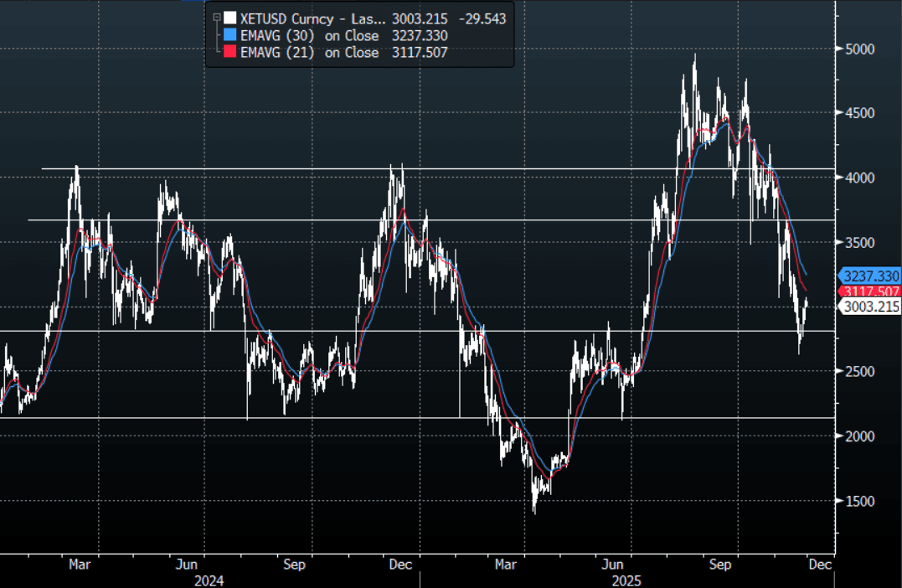Collapse the XETUSD legend tree
Viewport: 902px width, 588px height.
click(216, 18)
